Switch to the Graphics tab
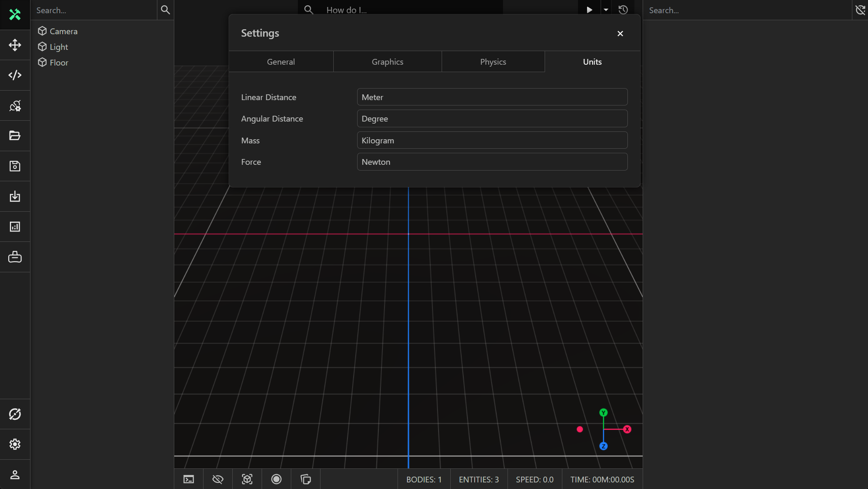868x489 pixels. (387, 62)
